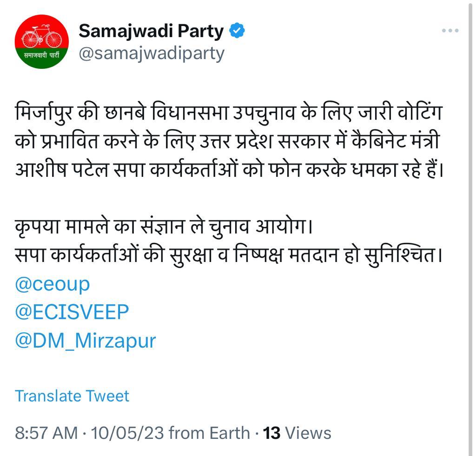Open the @samajwadiparty handle link
The width and height of the screenshot is (476, 456).
pos(152,54)
